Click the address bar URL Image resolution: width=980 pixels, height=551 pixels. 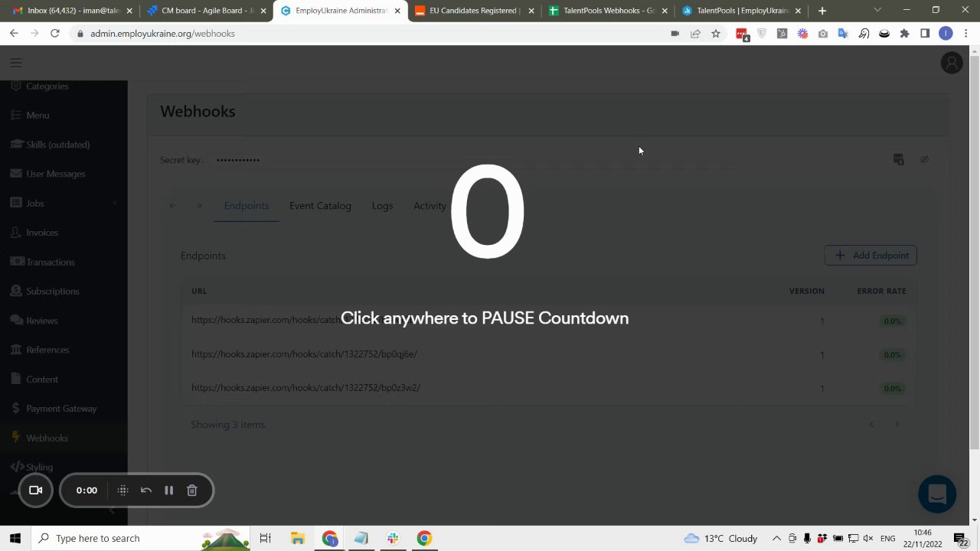coord(162,34)
